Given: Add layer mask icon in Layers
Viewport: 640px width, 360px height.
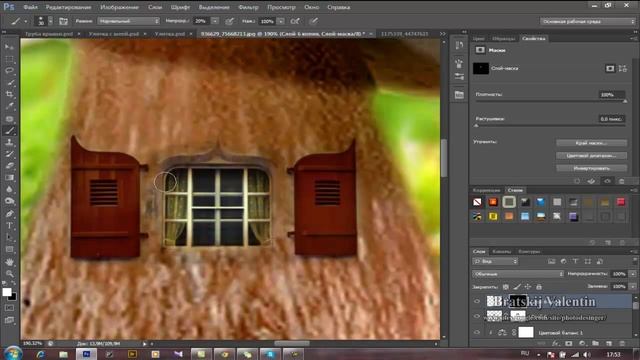Looking at the screenshot, I should [x=568, y=344].
